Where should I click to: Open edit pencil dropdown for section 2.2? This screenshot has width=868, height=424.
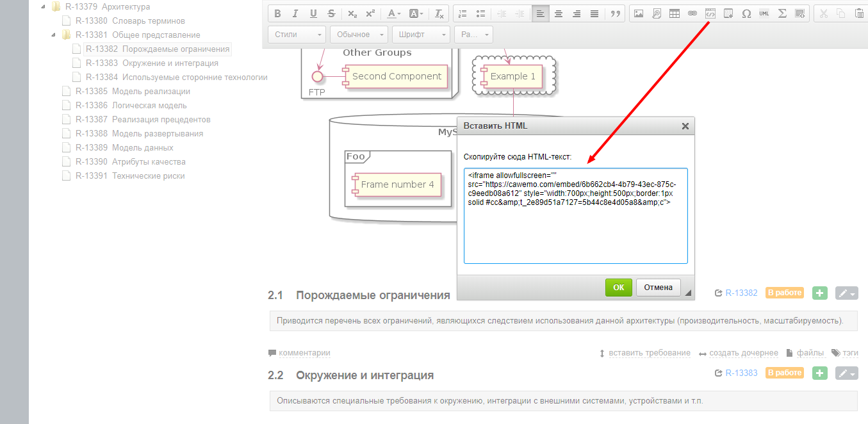click(x=847, y=373)
